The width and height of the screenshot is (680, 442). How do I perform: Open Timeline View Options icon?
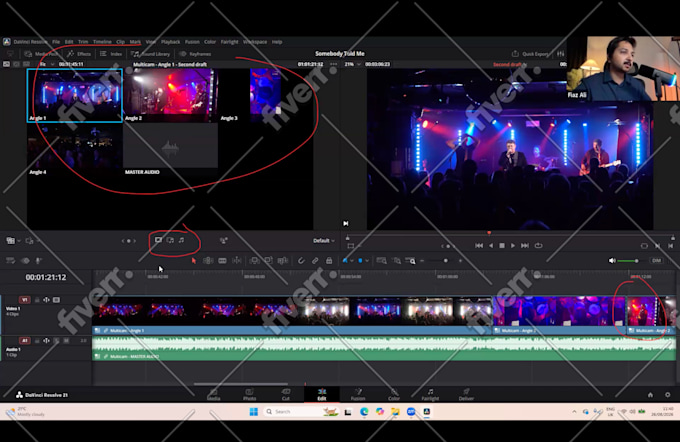point(11,261)
